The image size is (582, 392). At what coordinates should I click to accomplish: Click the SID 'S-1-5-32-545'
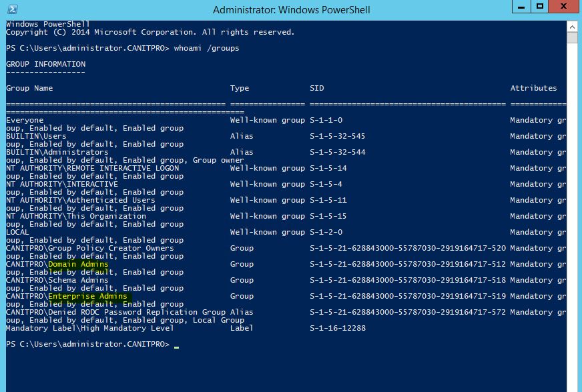[338, 136]
